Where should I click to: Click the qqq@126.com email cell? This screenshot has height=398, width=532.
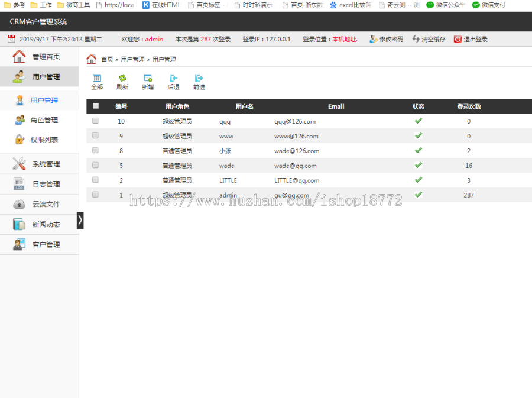pyautogui.click(x=295, y=121)
